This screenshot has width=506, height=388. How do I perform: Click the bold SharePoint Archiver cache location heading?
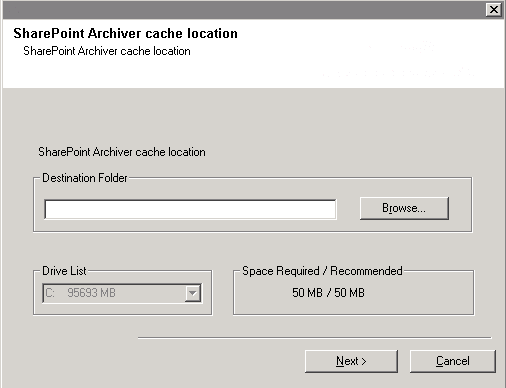tap(125, 33)
